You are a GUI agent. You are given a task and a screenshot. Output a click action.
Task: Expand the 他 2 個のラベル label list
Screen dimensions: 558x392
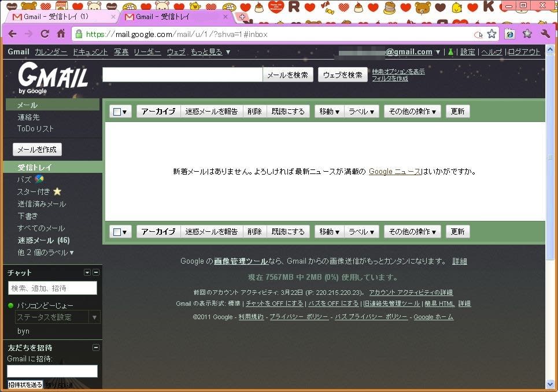pyautogui.click(x=46, y=253)
